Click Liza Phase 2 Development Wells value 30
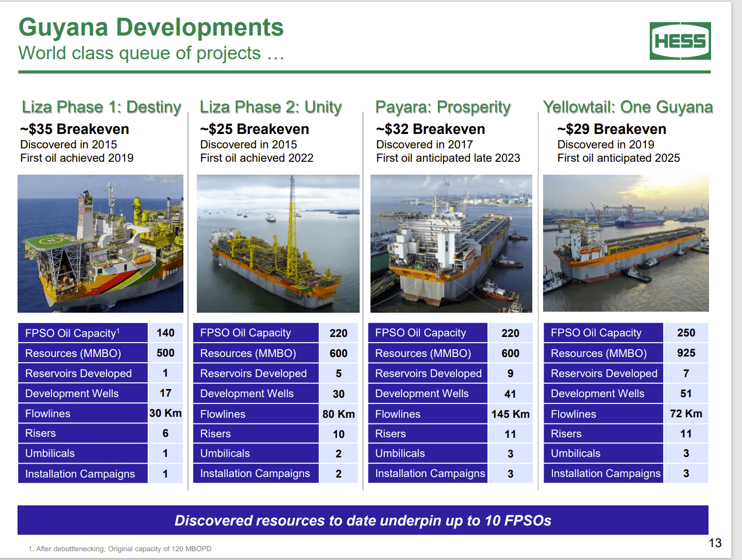 tap(339, 394)
